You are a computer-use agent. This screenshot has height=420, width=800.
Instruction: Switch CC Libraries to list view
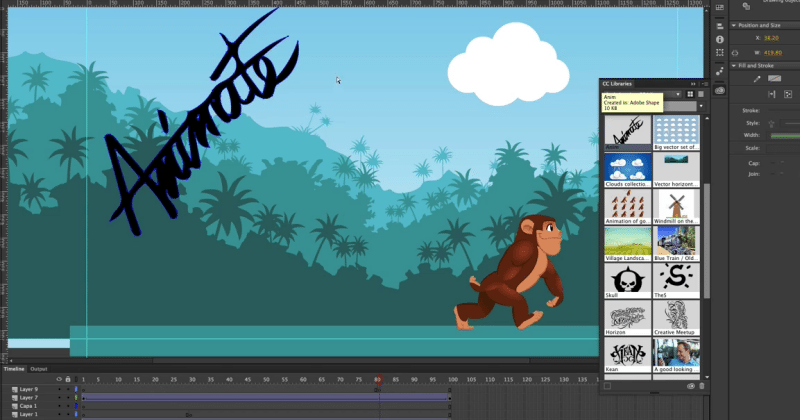[700, 94]
